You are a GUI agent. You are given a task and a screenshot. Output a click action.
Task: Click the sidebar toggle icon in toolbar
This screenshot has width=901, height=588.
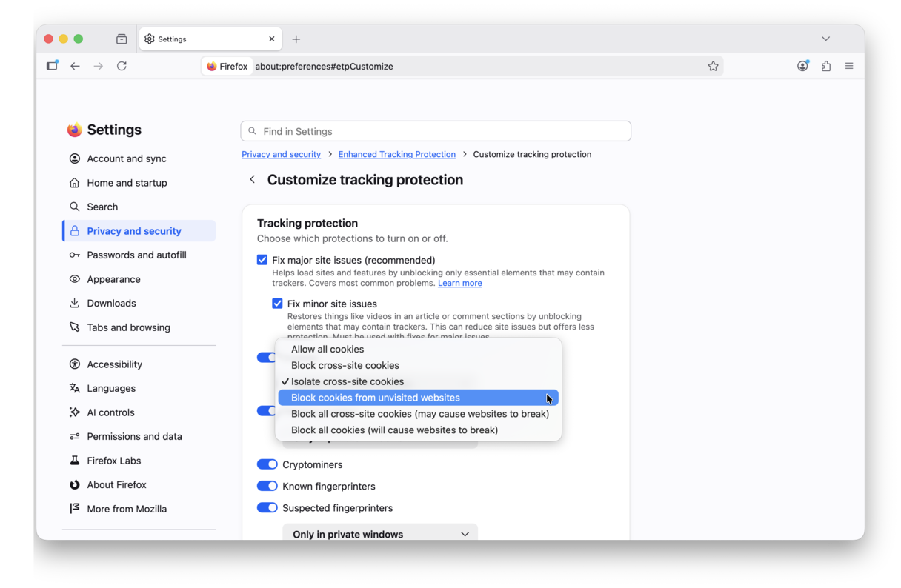(52, 66)
